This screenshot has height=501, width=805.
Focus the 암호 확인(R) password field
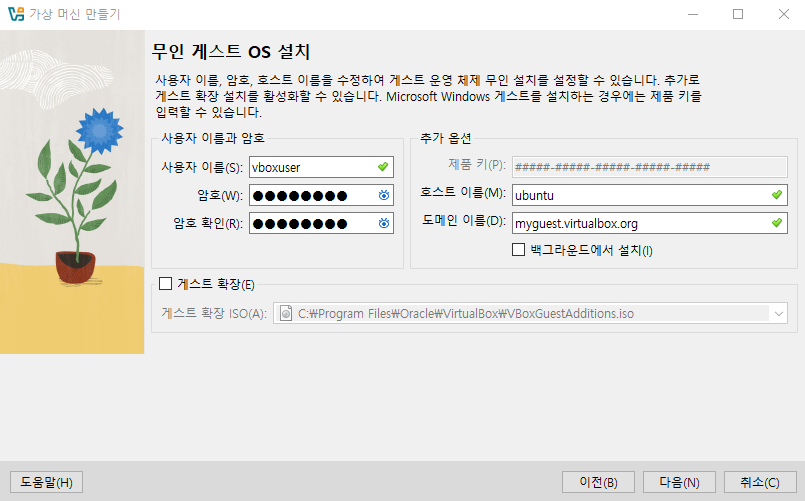321,223
